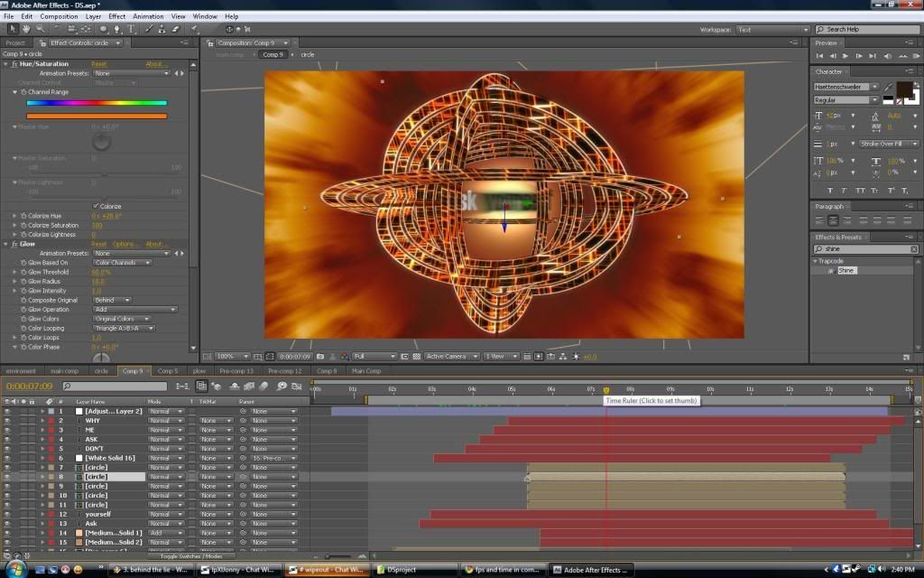Viewport: 924px width, 578px height.
Task: Toggle visibility of the White Solid 16 layer
Action: (x=7, y=458)
